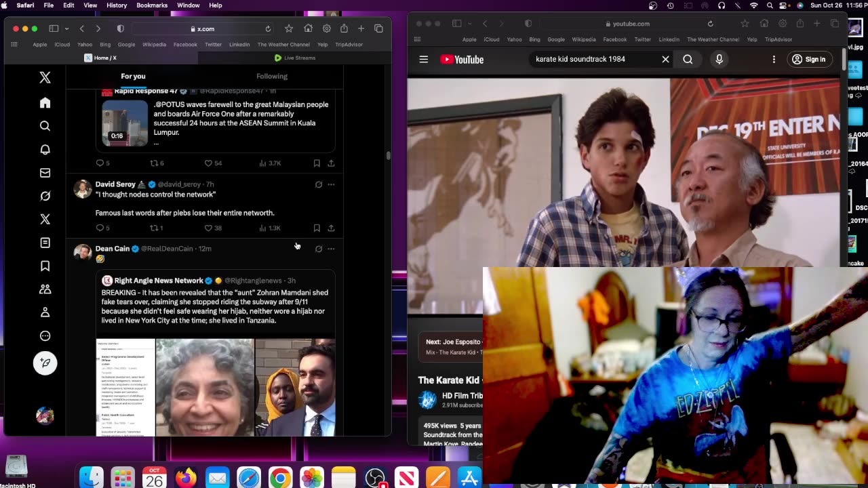This screenshot has width=868, height=488.
Task: Click the X logo atop the sidebar
Action: pos(45,78)
